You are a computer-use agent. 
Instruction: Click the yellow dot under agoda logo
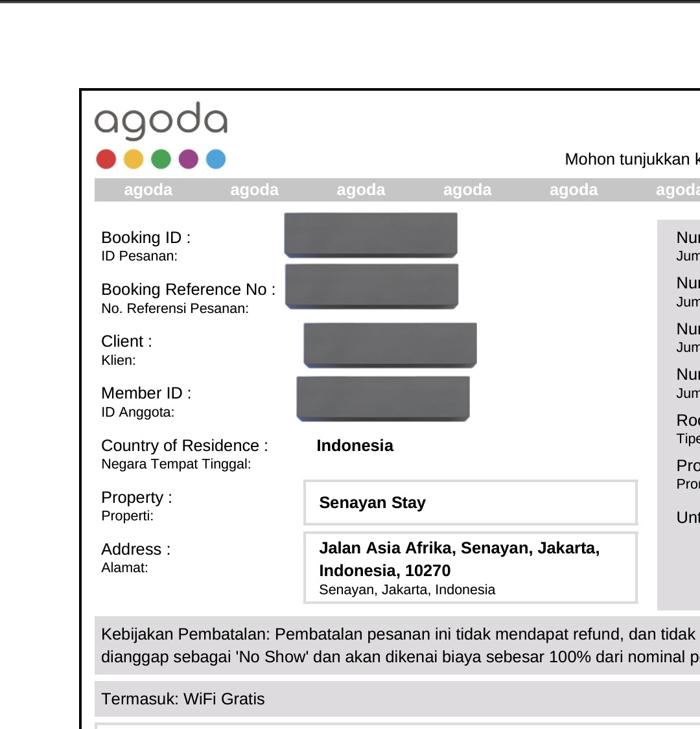[x=134, y=159]
